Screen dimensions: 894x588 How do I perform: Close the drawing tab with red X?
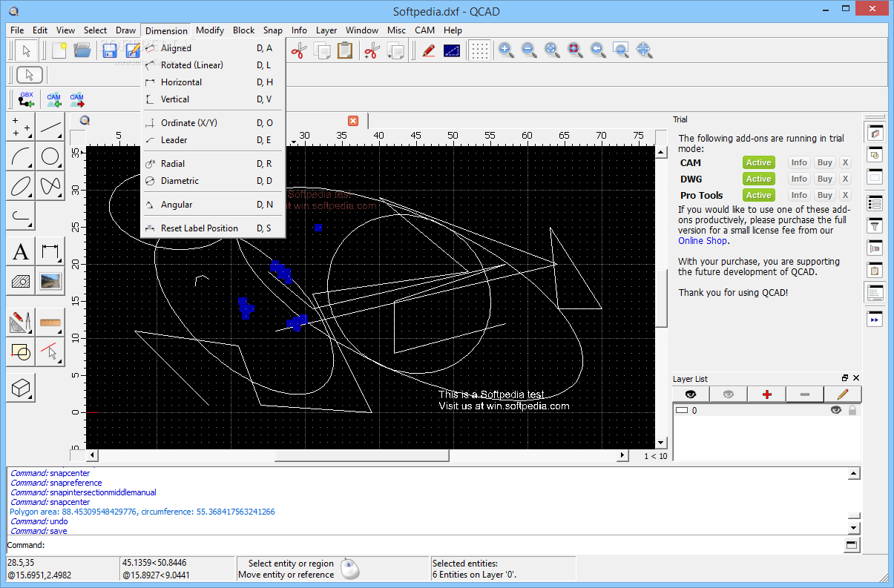(353, 120)
